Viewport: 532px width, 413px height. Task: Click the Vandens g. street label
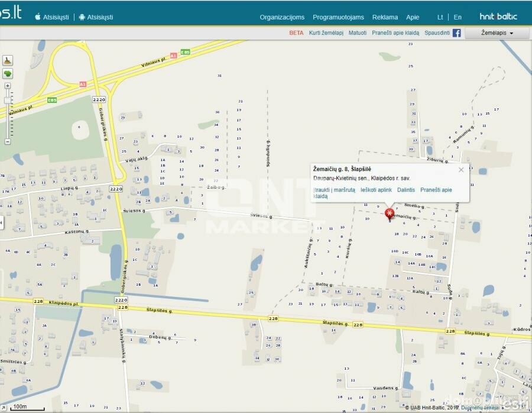pyautogui.click(x=386, y=388)
